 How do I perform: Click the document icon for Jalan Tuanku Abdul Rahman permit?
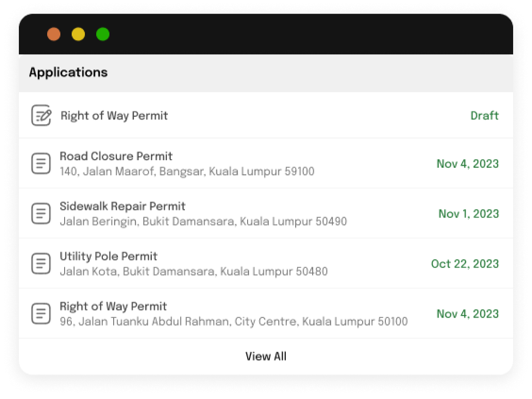click(41, 314)
